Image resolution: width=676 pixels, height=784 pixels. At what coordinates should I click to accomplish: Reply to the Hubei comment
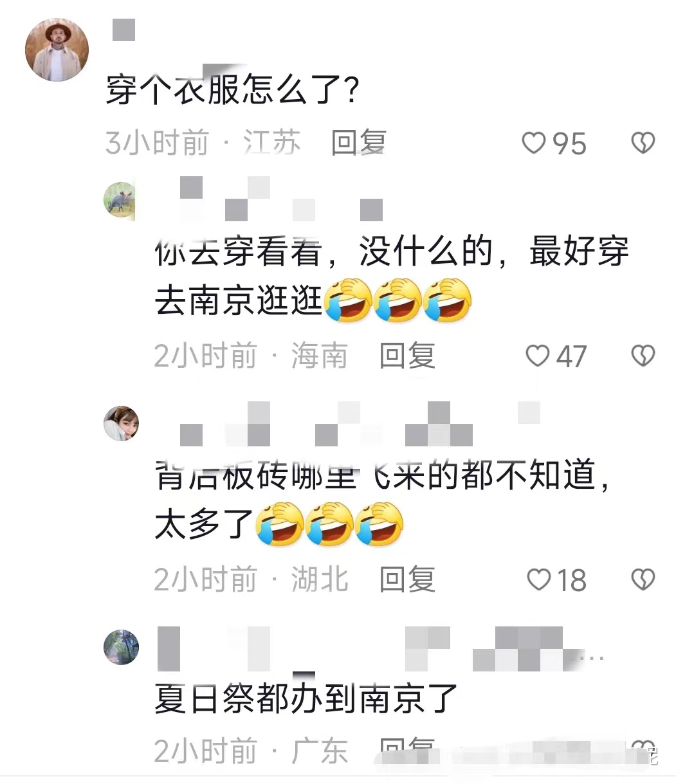[407, 580]
